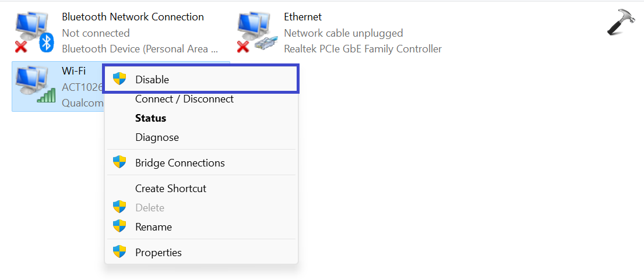The width and height of the screenshot is (644, 280).
Task: Click the hammer icon in the corner
Action: tap(621, 22)
